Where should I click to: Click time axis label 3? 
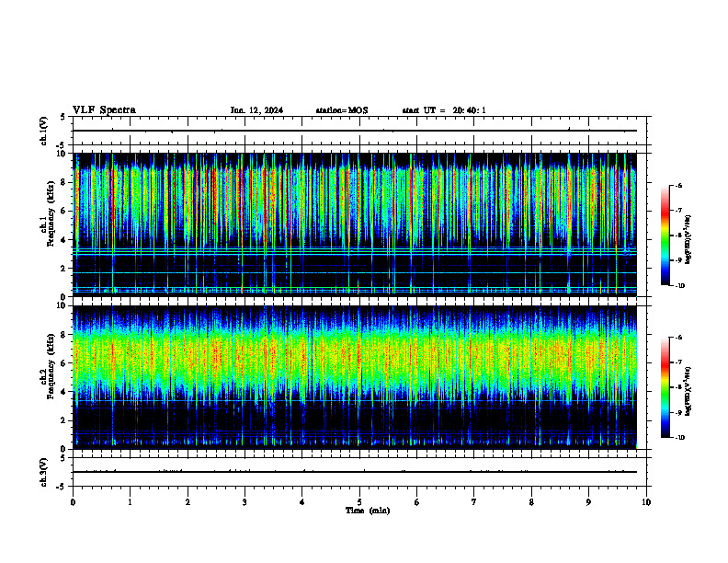tap(245, 502)
